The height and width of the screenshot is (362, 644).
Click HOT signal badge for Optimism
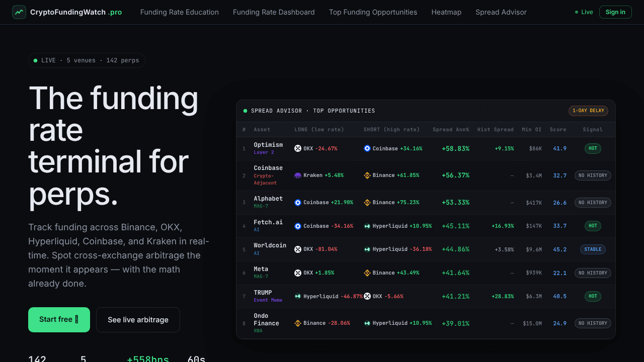click(x=593, y=148)
